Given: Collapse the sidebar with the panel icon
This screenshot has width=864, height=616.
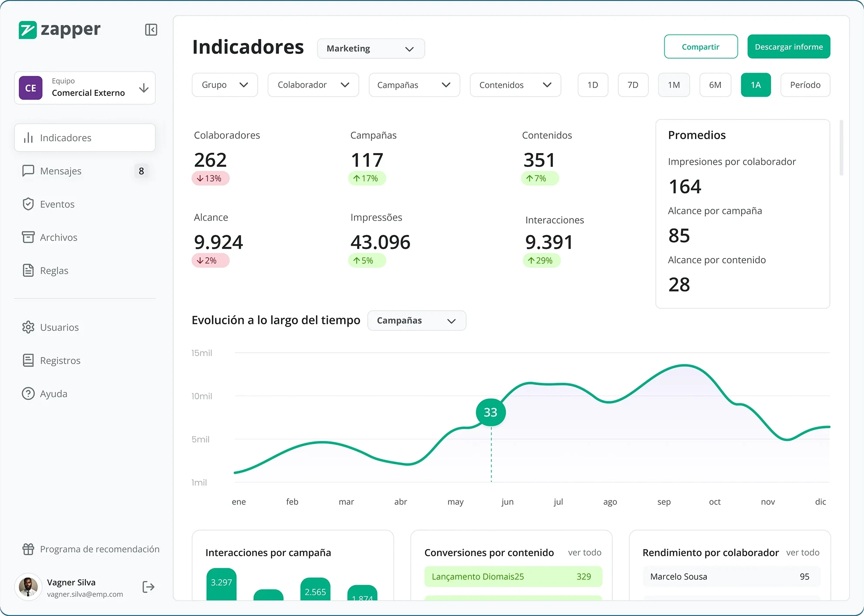Looking at the screenshot, I should [x=151, y=30].
